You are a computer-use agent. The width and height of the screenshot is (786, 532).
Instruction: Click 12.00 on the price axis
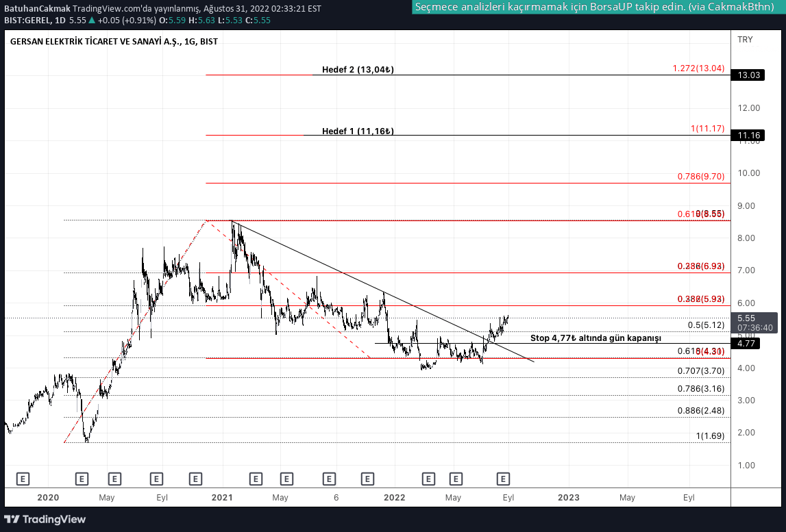[x=748, y=108]
